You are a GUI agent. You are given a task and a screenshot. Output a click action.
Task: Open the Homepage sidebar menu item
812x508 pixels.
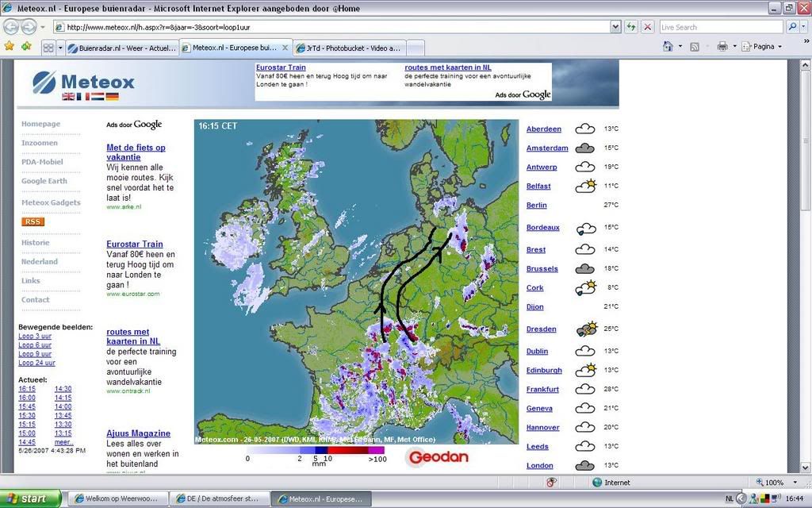point(41,124)
